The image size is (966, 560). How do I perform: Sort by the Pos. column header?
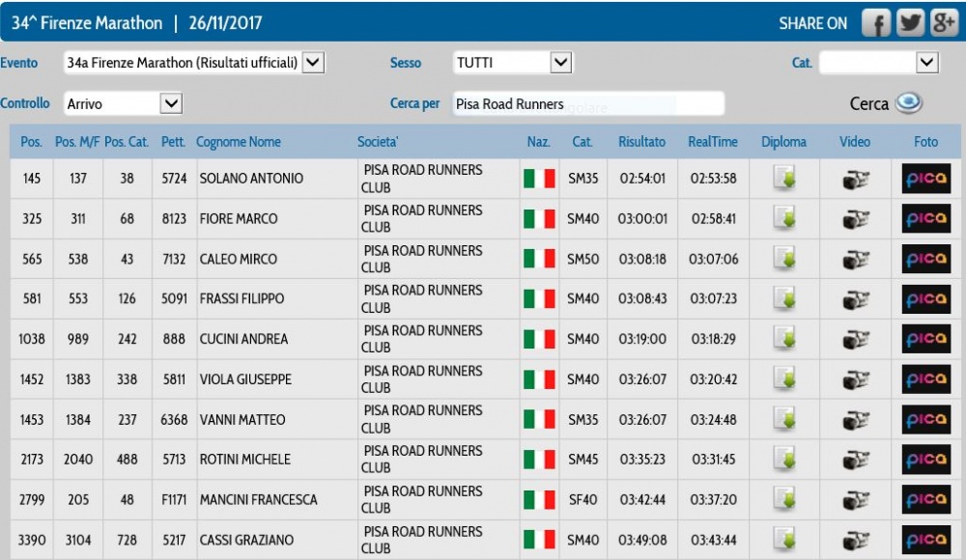(x=32, y=142)
